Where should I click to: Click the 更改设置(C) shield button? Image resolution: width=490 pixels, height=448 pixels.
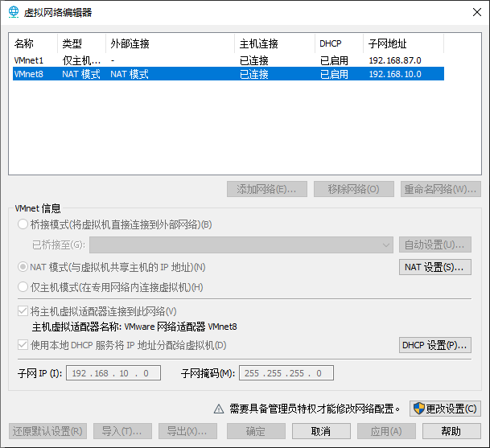445,409
